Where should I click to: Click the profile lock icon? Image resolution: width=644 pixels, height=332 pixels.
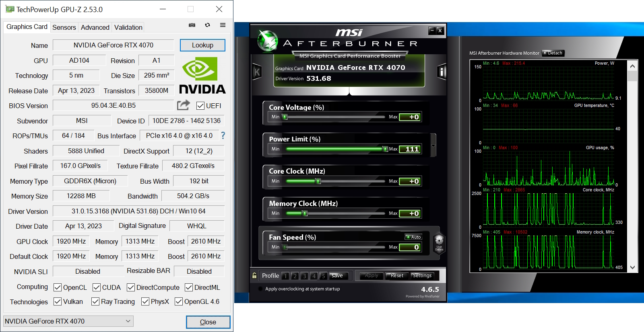[254, 275]
